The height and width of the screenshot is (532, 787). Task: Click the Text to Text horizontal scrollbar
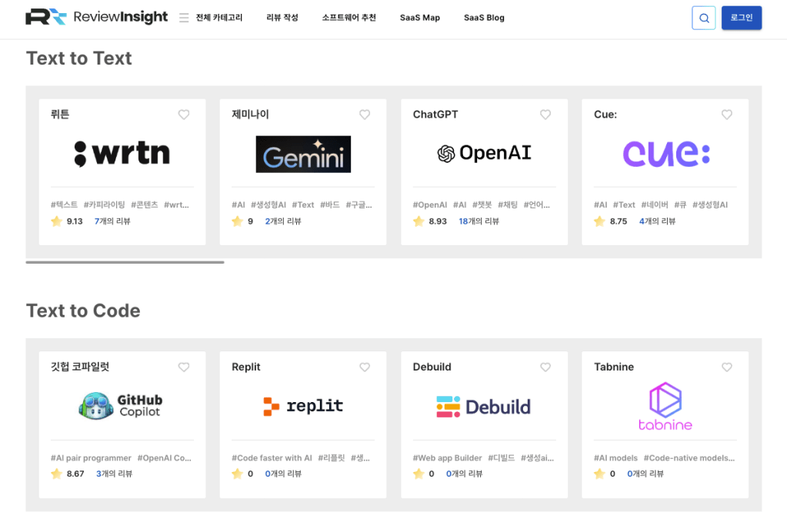click(125, 262)
